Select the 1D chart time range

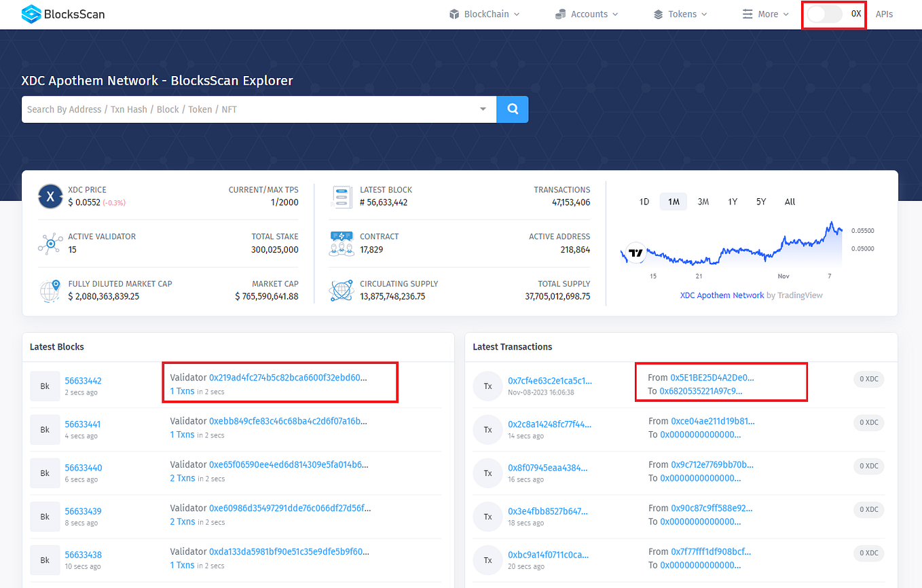click(x=644, y=201)
